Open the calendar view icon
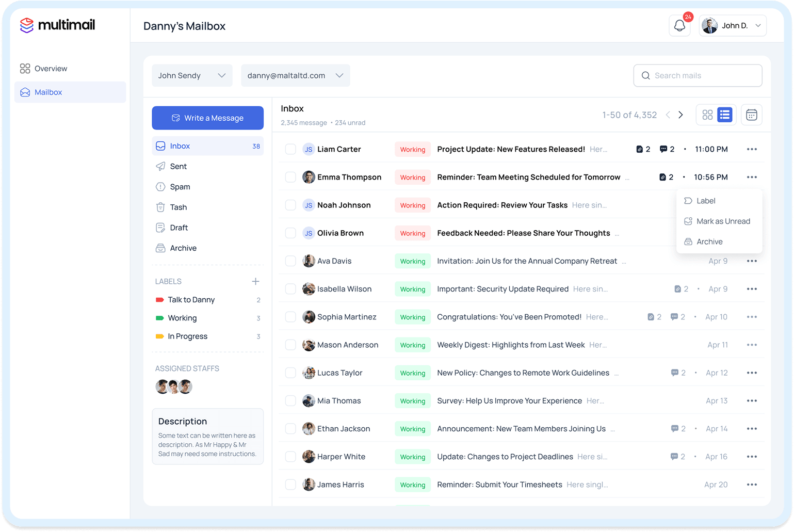Image resolution: width=794 pixels, height=532 pixels. coord(751,115)
